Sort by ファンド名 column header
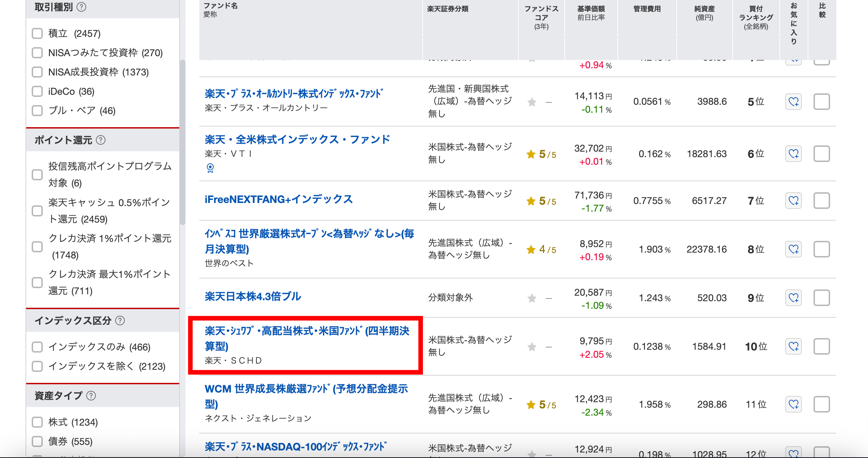Screen dimensions: 868x458 (x=221, y=6)
